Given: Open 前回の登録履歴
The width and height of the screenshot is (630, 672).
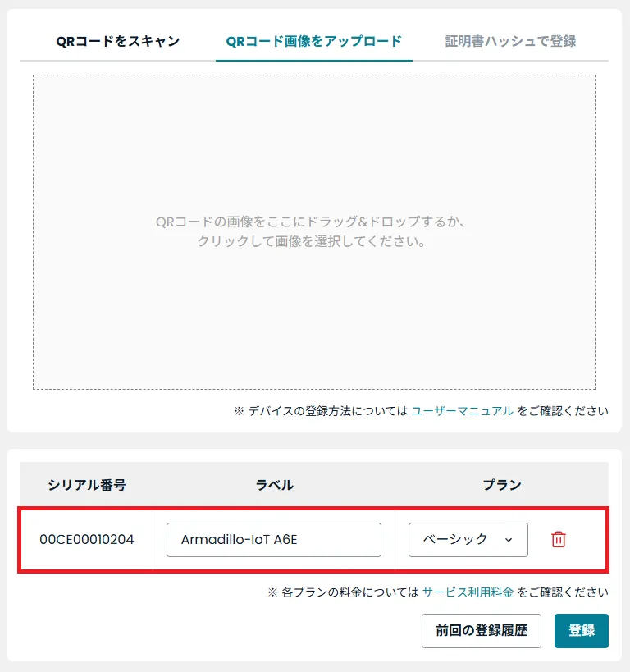Looking at the screenshot, I should (x=482, y=631).
